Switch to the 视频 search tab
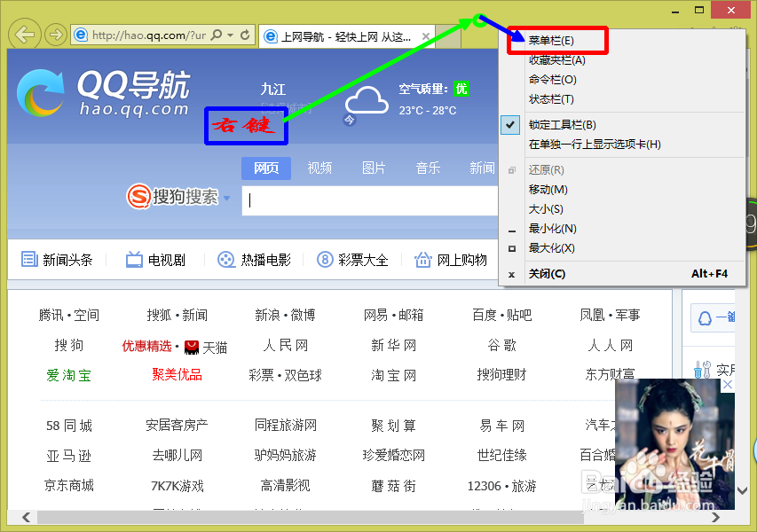757x532 pixels. [x=319, y=168]
